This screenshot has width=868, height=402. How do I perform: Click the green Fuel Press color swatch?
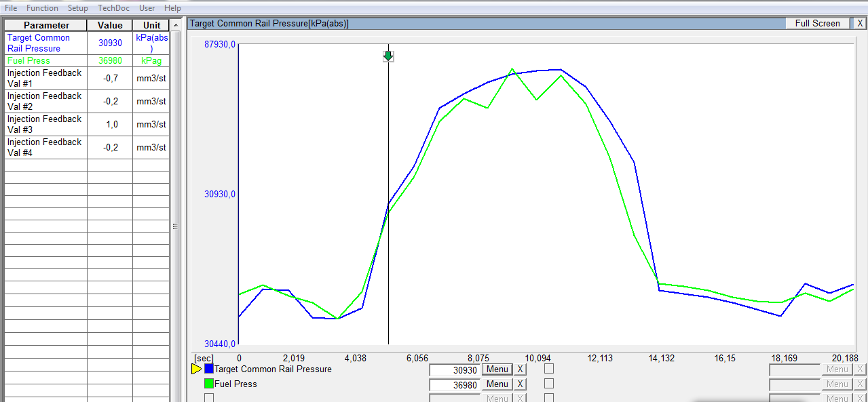pyautogui.click(x=209, y=384)
